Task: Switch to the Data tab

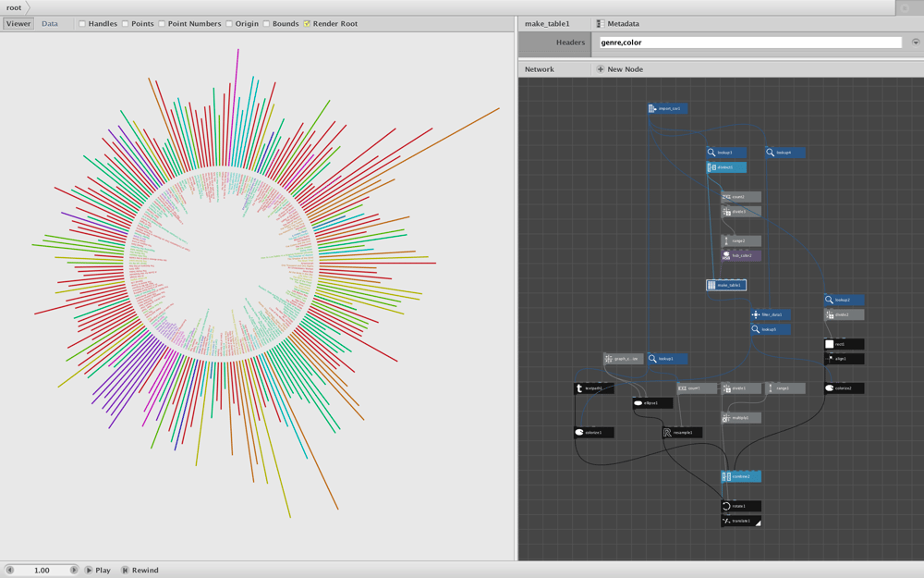Action: 50,24
